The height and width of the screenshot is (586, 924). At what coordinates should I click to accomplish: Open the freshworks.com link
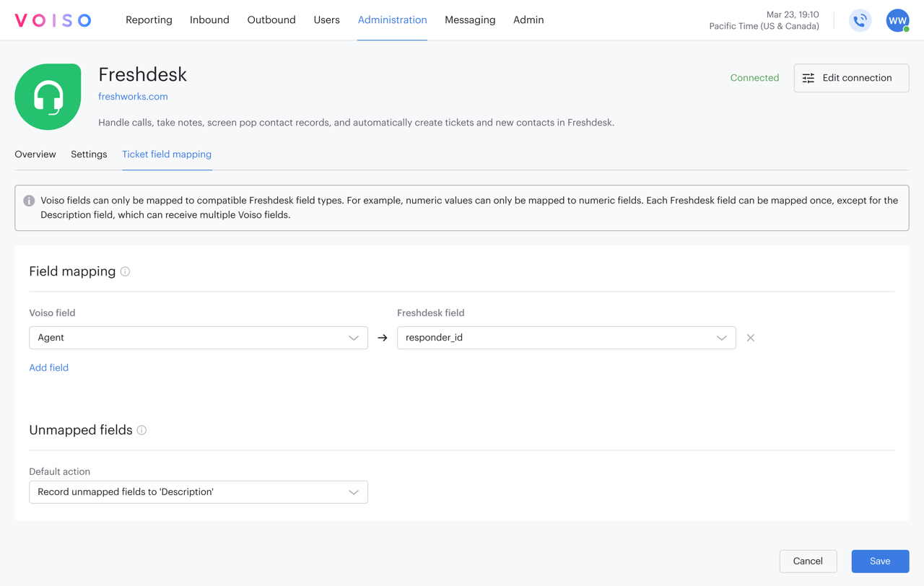(x=133, y=96)
